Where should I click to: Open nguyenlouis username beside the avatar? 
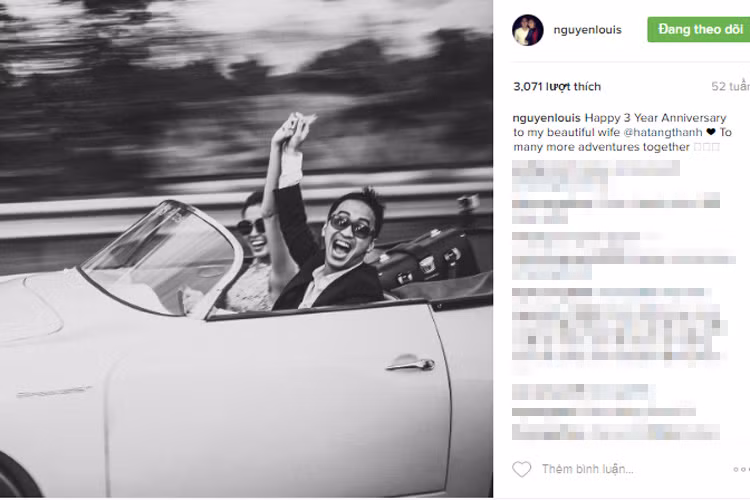click(587, 30)
